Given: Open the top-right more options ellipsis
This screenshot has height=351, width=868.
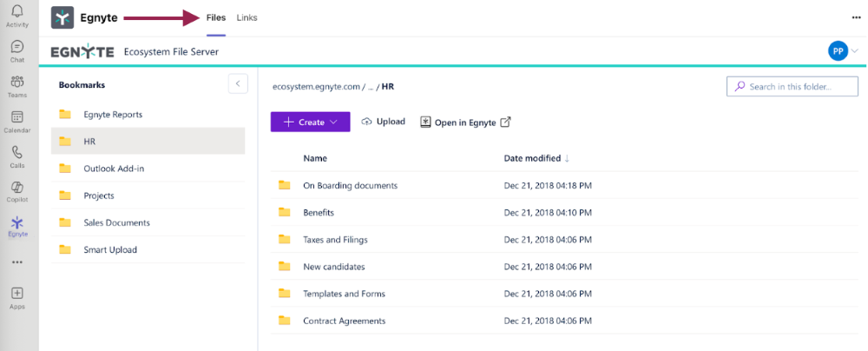Looking at the screenshot, I should pyautogui.click(x=857, y=17).
